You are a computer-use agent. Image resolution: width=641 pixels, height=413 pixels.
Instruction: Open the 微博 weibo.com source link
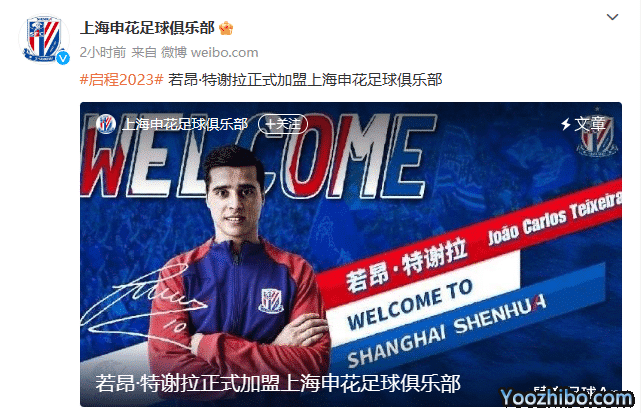pyautogui.click(x=209, y=52)
